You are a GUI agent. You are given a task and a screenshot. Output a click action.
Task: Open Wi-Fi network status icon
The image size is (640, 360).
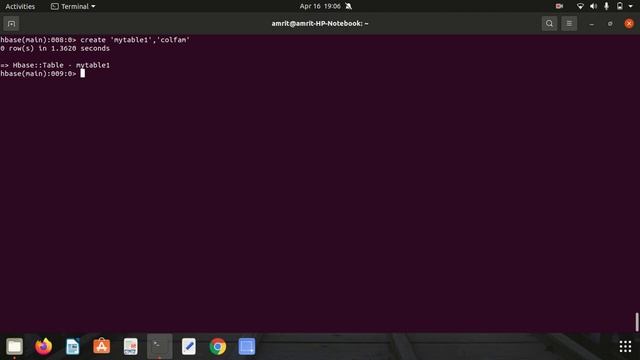pos(580,6)
